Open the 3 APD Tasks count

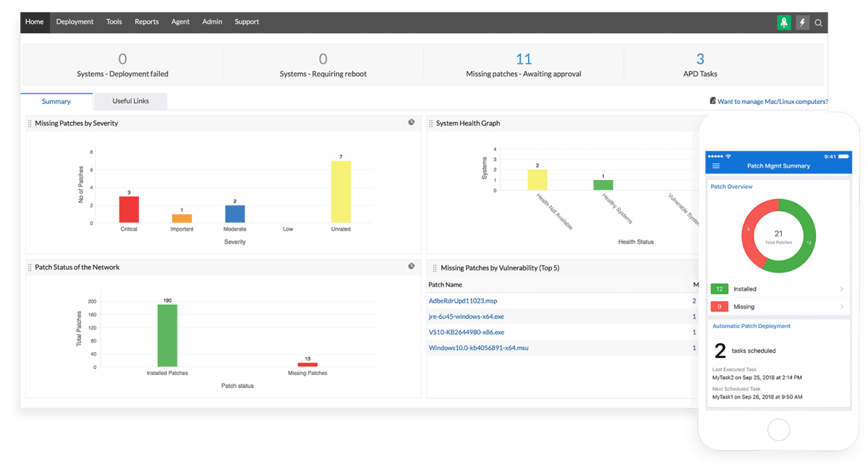(700, 59)
